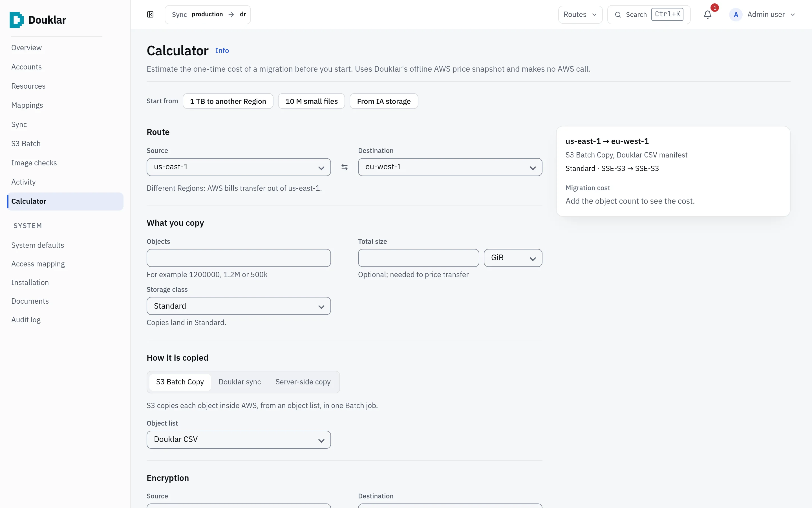
Task: Apply From IA storage preset
Action: click(383, 101)
